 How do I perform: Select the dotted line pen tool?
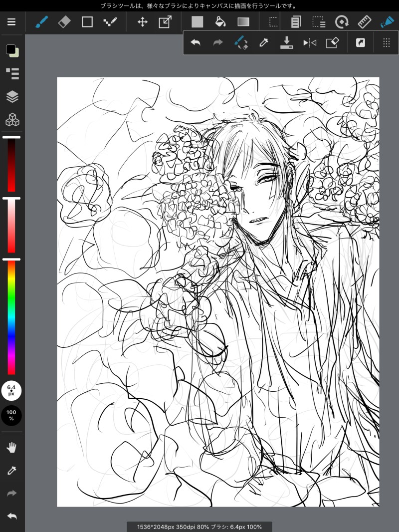point(110,22)
